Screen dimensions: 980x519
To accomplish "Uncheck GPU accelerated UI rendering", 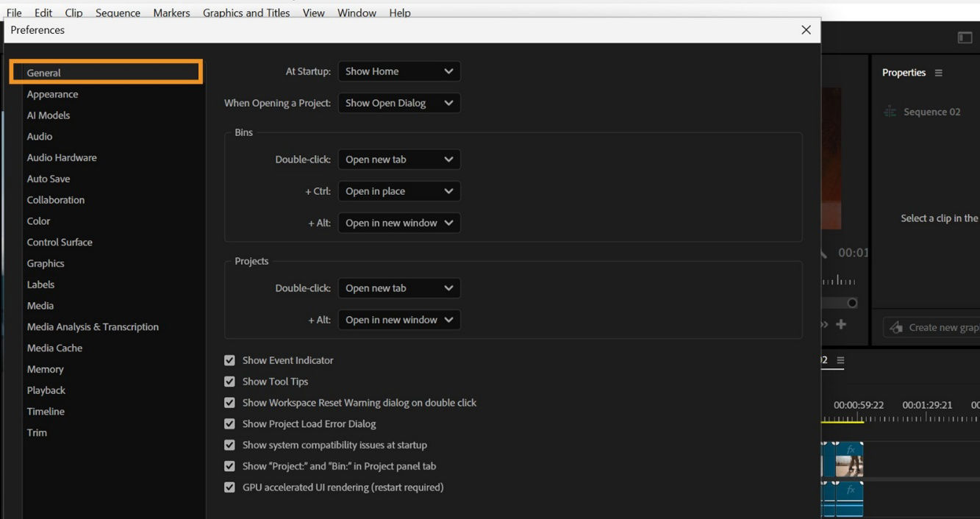I will [x=229, y=487].
